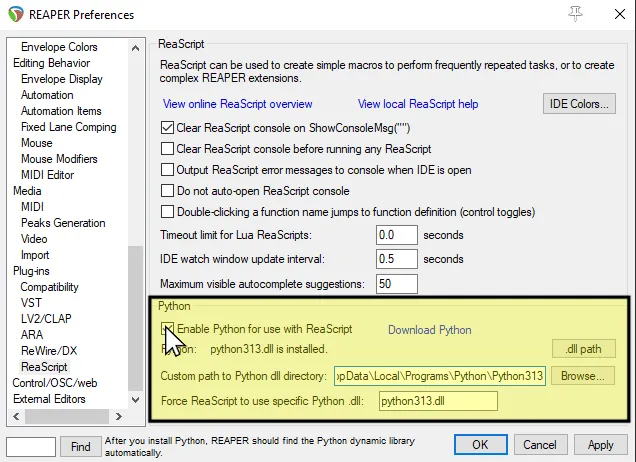Click the tree horizontal scrollbar thumb
636x462 pixels.
(x=67, y=416)
